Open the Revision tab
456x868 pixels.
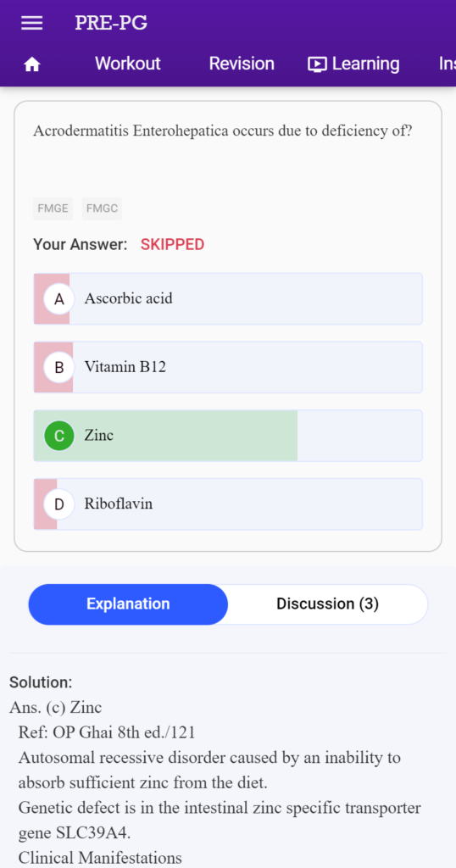point(242,64)
